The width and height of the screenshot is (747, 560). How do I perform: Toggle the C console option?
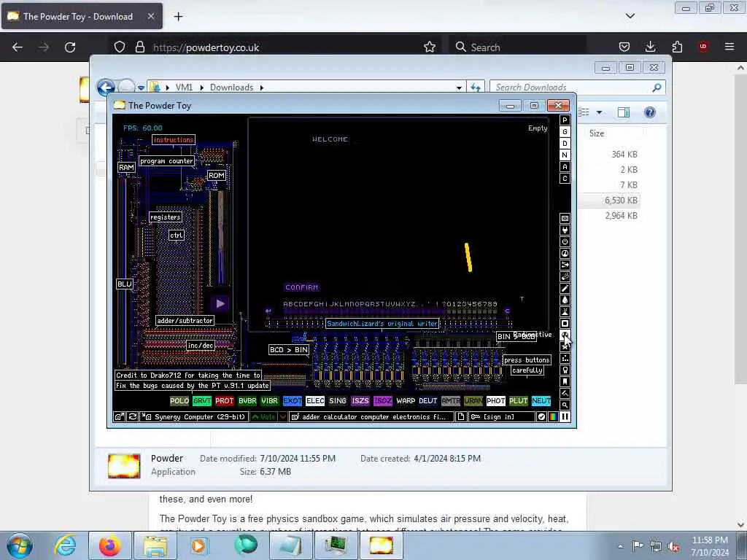coord(565,179)
